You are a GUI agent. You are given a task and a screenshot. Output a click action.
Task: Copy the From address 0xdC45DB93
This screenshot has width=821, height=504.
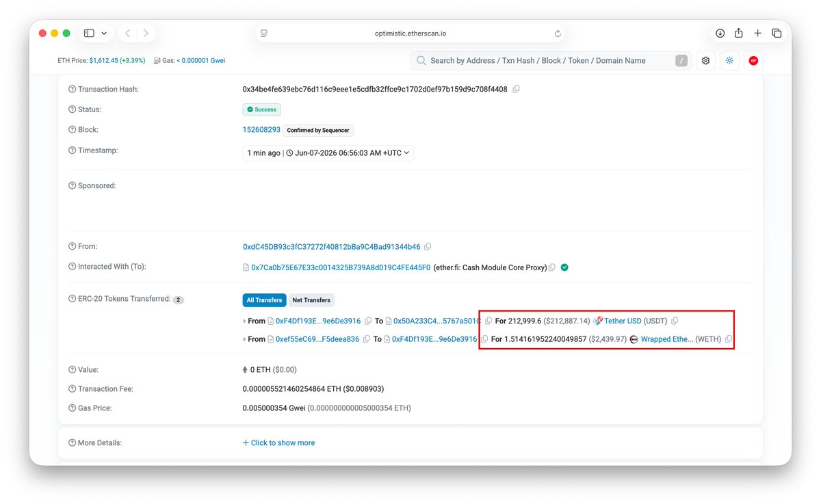coord(428,247)
